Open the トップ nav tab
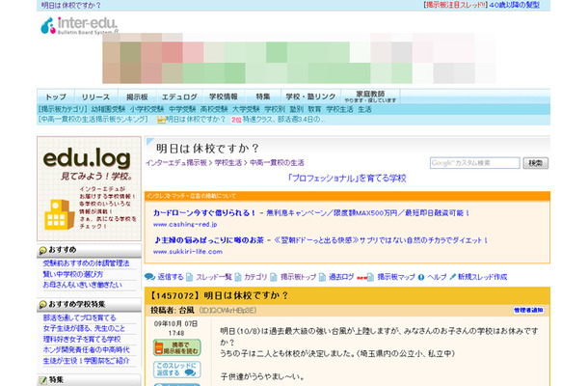 coord(56,96)
